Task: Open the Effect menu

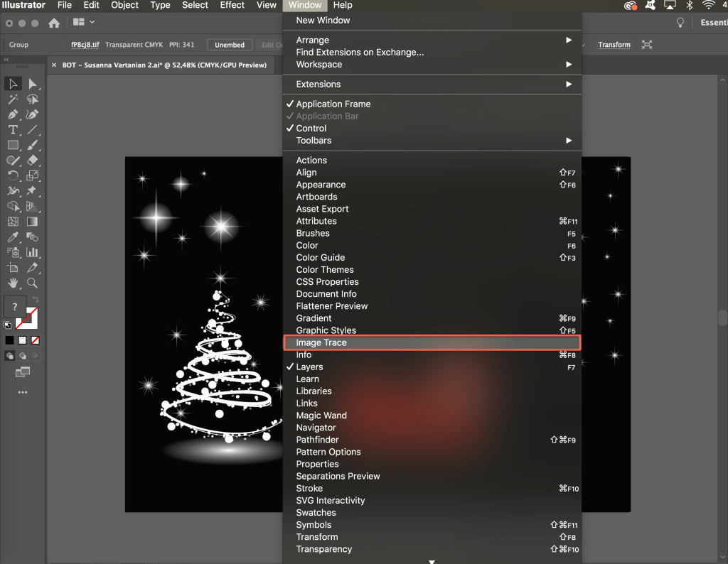Action: (232, 5)
